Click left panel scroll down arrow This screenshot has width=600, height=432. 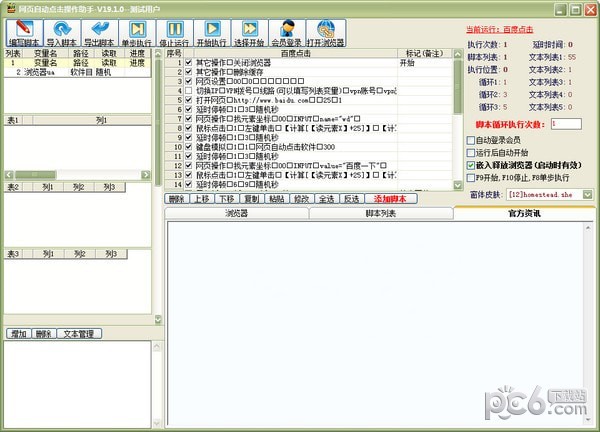[158, 320]
